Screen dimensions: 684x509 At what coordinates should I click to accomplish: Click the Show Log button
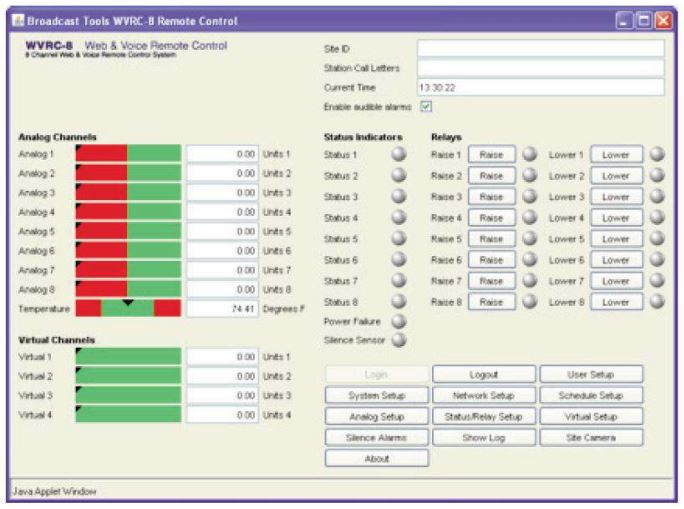pyautogui.click(x=484, y=437)
